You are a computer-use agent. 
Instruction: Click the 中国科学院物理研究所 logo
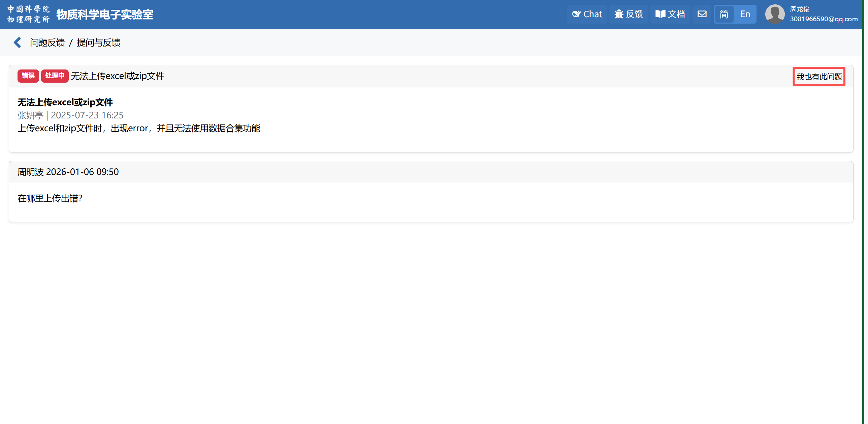pos(29,14)
